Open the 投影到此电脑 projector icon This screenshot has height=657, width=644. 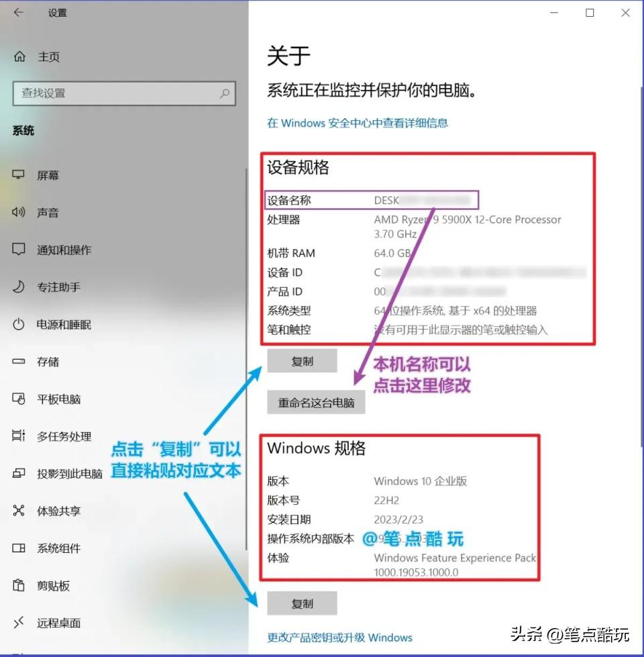(18, 474)
